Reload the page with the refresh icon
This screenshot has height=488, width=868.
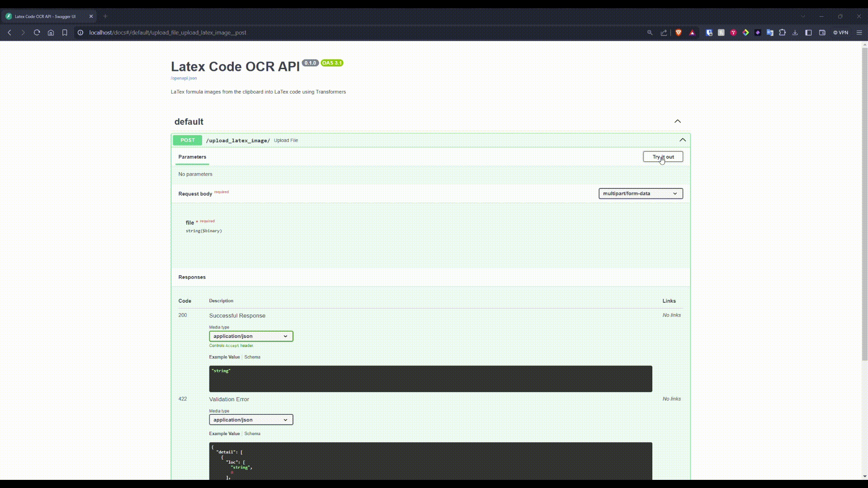(37, 33)
